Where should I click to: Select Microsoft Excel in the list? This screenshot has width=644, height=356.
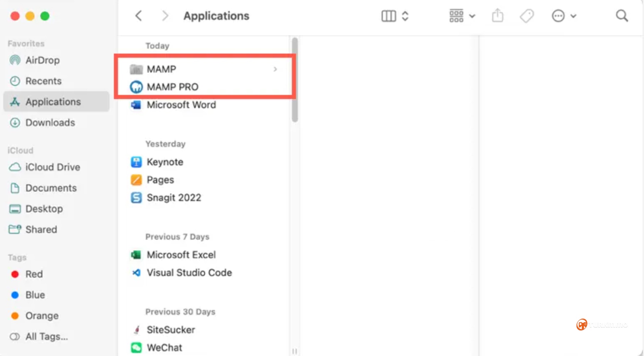181,255
